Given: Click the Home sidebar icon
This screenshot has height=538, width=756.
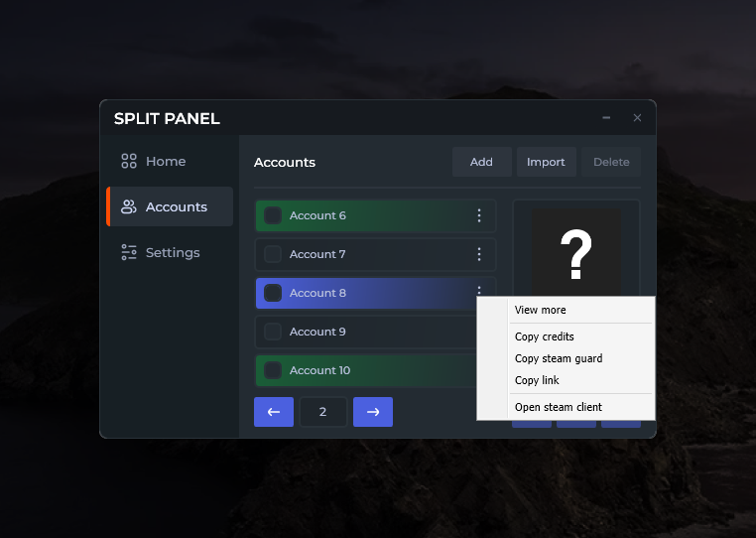Looking at the screenshot, I should tap(129, 161).
